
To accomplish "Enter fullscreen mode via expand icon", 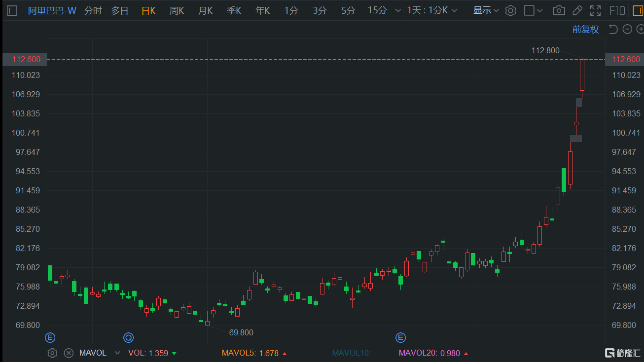I will tap(595, 10).
